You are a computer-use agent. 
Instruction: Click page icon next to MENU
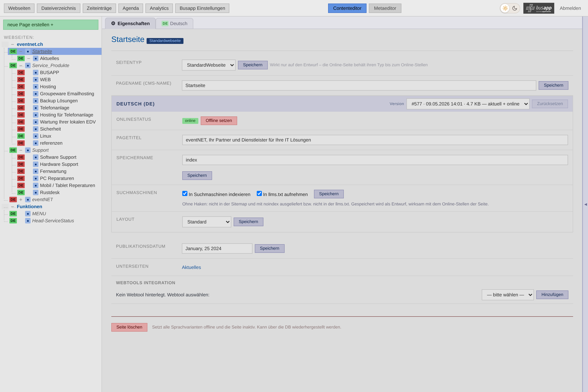28,214
